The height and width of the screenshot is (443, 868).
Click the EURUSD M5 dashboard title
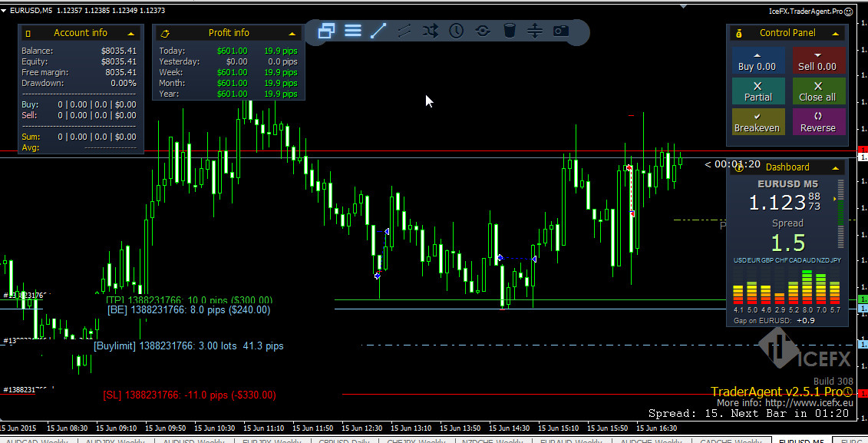787,183
